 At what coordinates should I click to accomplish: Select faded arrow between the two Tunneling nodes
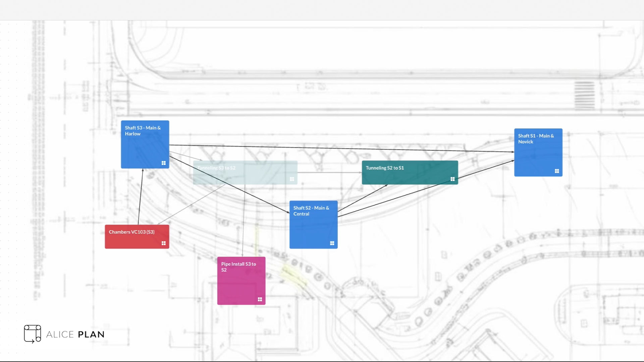click(329, 173)
